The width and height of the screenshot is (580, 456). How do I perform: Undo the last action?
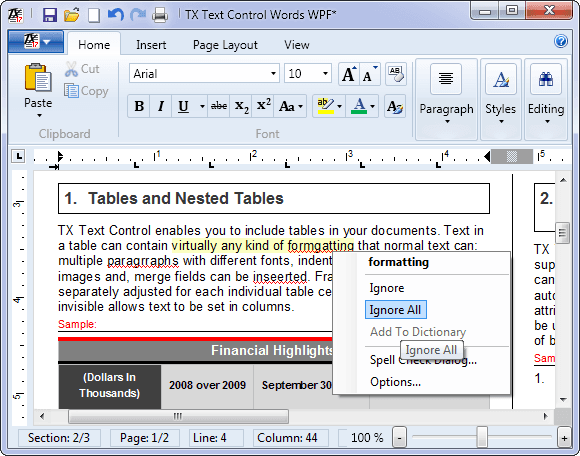pos(116,15)
